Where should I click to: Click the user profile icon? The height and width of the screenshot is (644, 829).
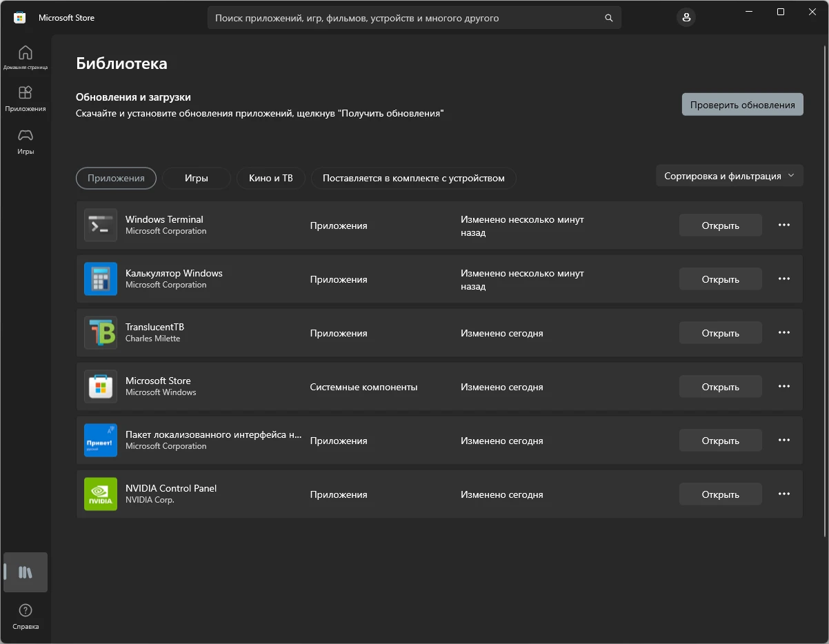coord(686,18)
